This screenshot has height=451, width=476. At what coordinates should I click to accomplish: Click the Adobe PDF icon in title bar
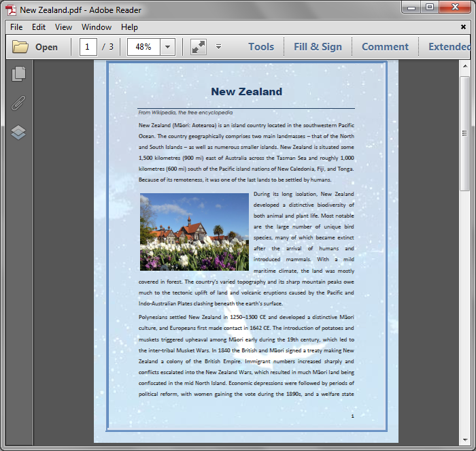(x=11, y=10)
